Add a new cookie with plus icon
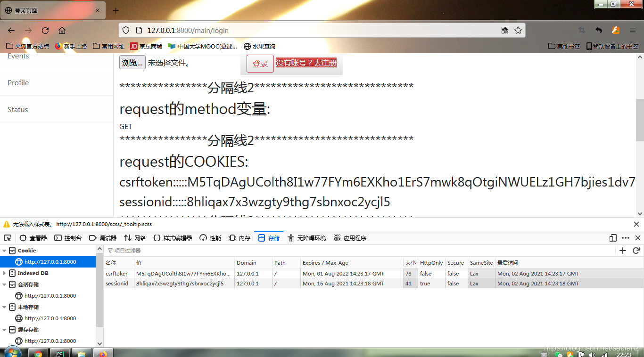Image resolution: width=644 pixels, height=357 pixels. (x=623, y=251)
